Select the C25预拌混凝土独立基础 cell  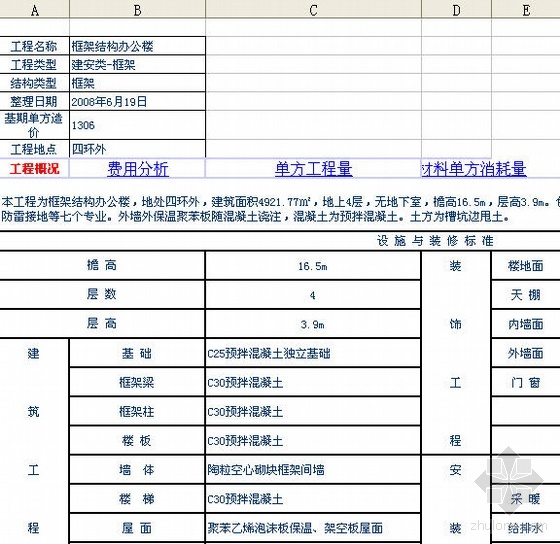click(x=313, y=353)
